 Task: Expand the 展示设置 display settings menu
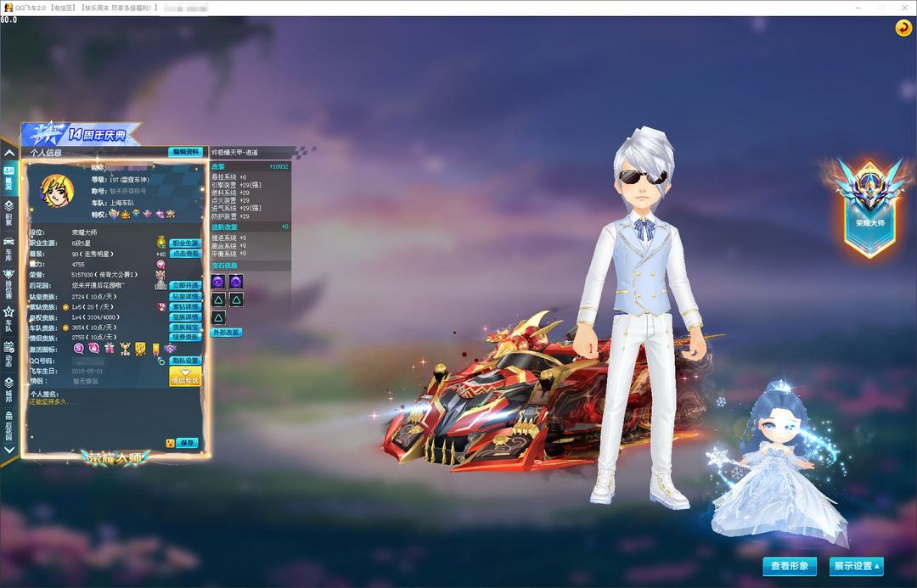pos(856,566)
